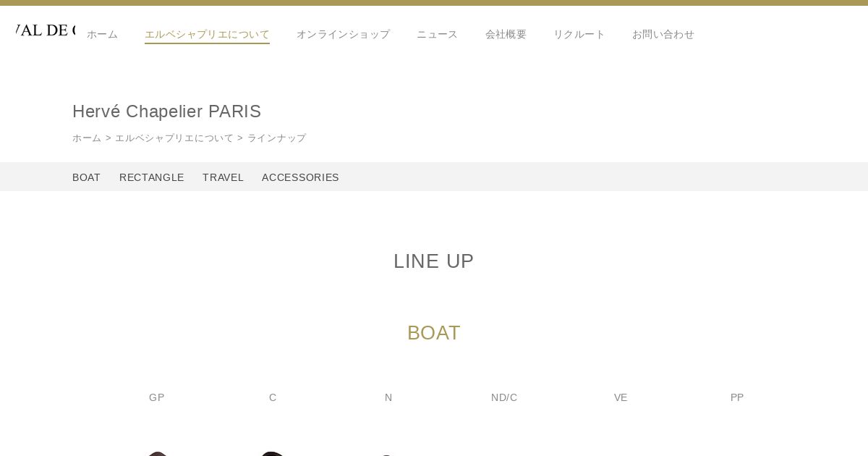The width and height of the screenshot is (868, 456).
Task: Visit the 会社概要 page
Action: pyautogui.click(x=506, y=34)
